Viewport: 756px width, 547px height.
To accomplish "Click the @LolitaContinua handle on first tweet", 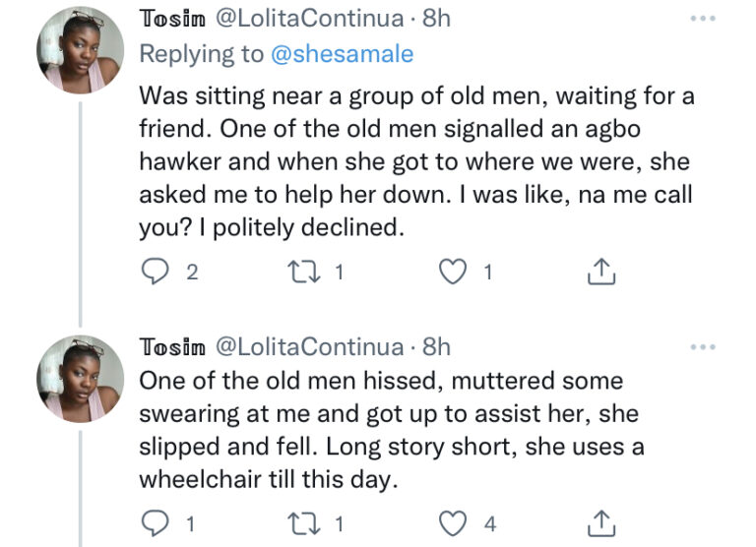I will coord(308,19).
